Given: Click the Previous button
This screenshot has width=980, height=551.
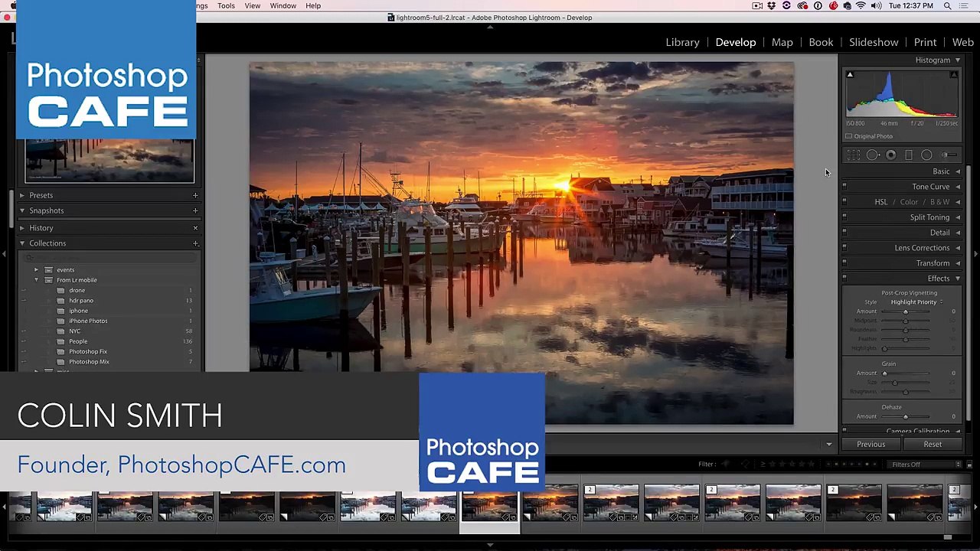Looking at the screenshot, I should click(871, 445).
